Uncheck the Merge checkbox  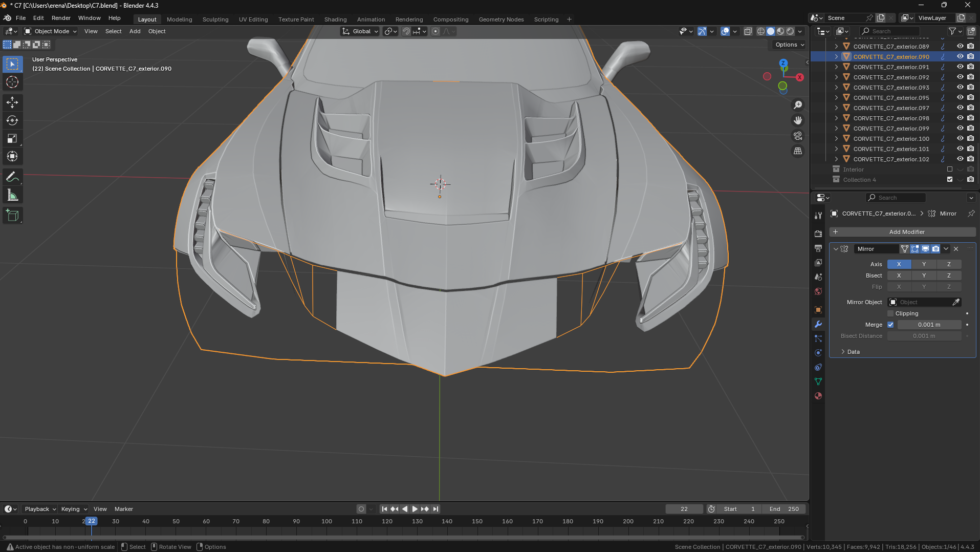[890, 325]
